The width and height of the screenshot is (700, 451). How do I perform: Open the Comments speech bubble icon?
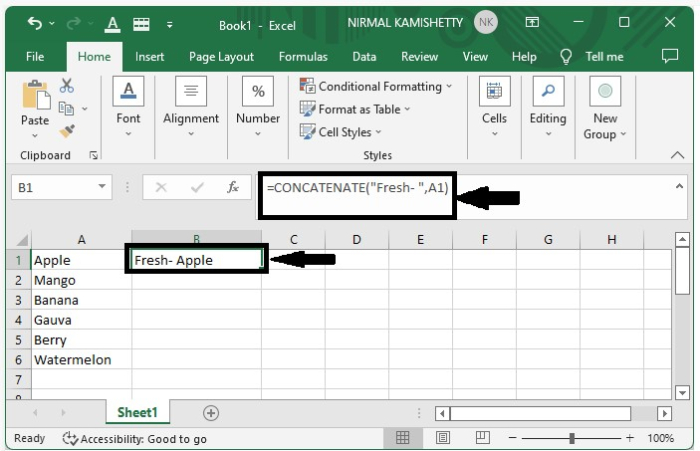(x=670, y=56)
